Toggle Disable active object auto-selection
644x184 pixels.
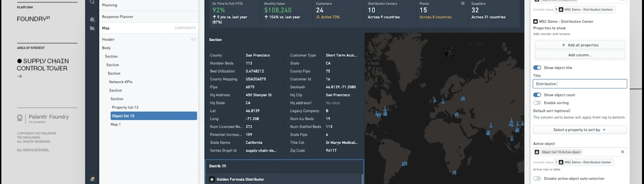[537, 178]
